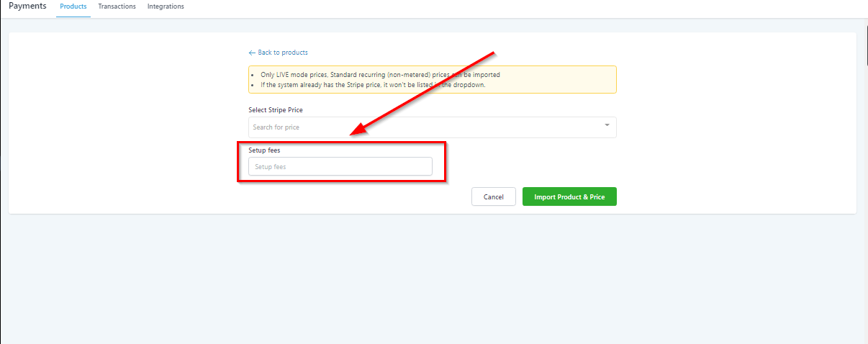Click the Payments page heading
868x344 pixels.
point(27,6)
